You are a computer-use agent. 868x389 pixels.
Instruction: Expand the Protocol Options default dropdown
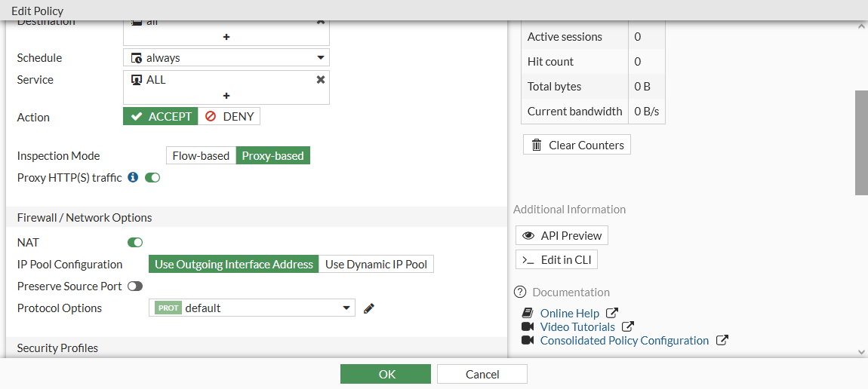[251, 308]
